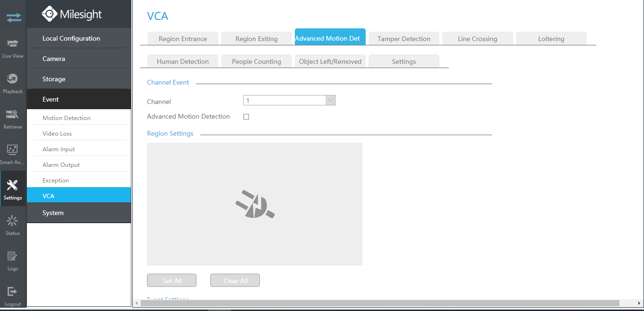Switch to the Region Entrance tab
This screenshot has width=644, height=311.
(x=183, y=39)
